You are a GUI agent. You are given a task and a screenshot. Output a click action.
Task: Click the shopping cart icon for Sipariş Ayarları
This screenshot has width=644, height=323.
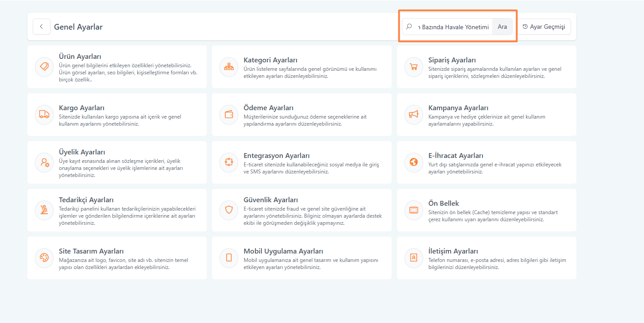click(x=414, y=67)
